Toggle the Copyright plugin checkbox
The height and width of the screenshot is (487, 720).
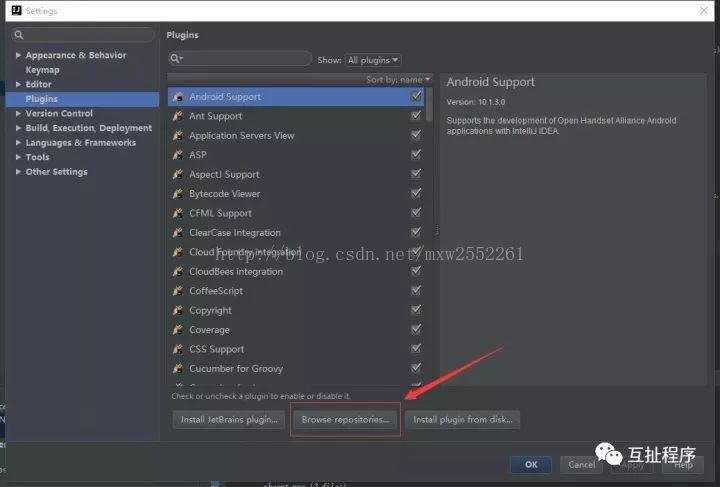[416, 310]
